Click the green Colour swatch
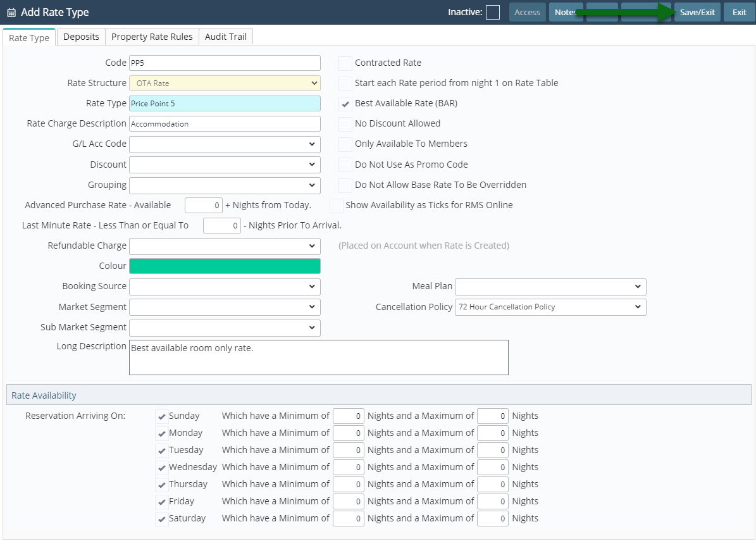The height and width of the screenshot is (541, 756). 225,266
